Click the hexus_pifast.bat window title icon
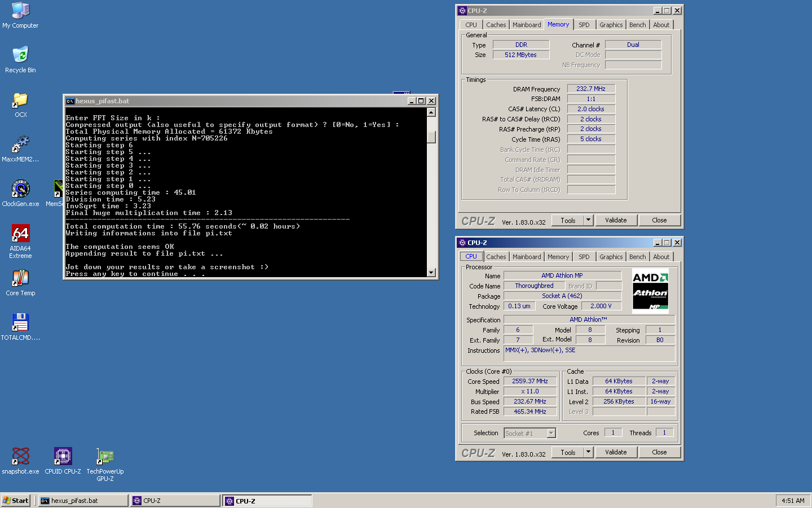The width and height of the screenshot is (812, 508). pyautogui.click(x=70, y=101)
